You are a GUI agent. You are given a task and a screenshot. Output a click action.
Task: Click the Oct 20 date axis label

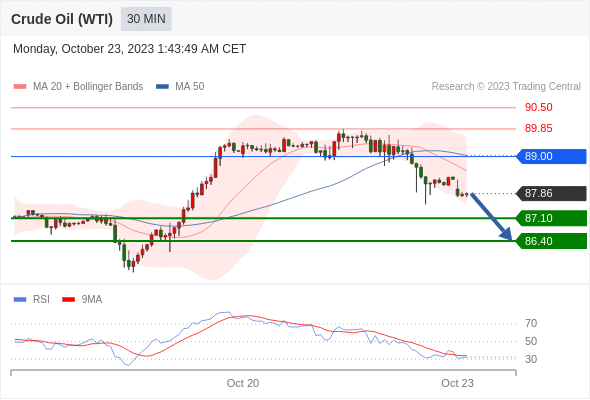click(243, 383)
